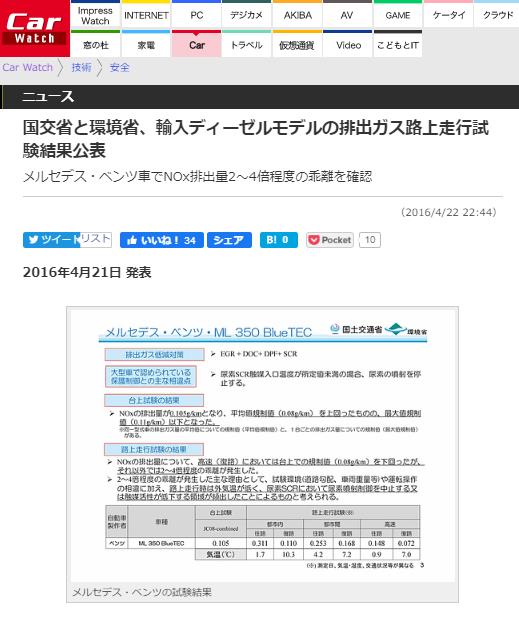The image size is (519, 617).
Task: Click the Facebook シェア button
Action: pyautogui.click(x=229, y=240)
